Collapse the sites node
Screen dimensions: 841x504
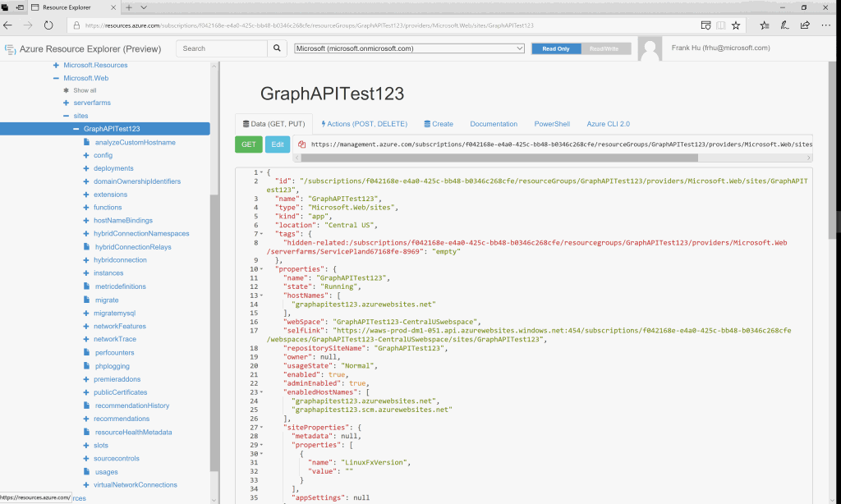66,115
